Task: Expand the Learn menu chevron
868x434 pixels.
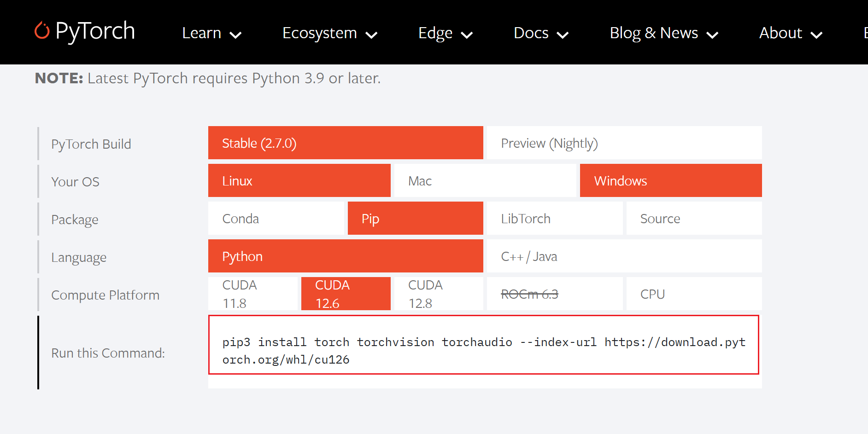Action: [235, 35]
